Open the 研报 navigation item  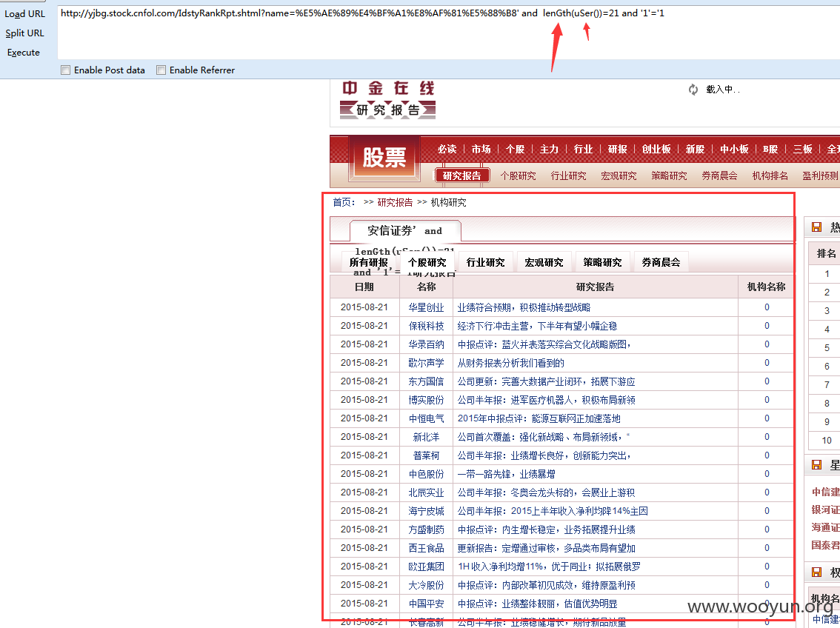[617, 149]
